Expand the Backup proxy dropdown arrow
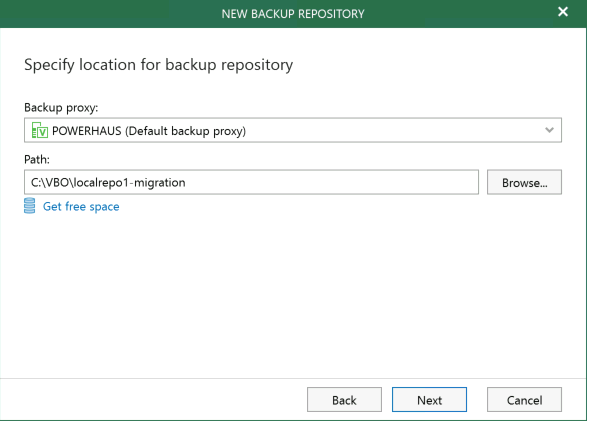Image resolution: width=590 pixels, height=424 pixels. click(549, 130)
